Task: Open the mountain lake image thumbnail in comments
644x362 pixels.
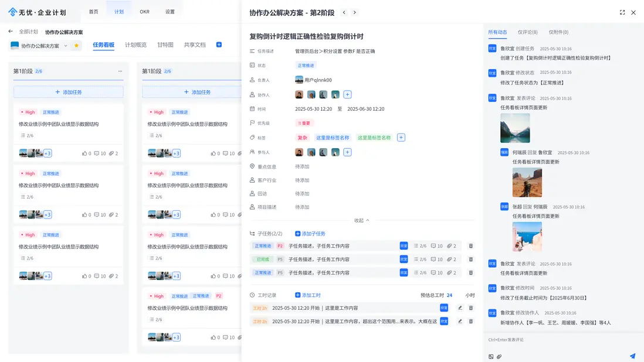Action: 515,128
